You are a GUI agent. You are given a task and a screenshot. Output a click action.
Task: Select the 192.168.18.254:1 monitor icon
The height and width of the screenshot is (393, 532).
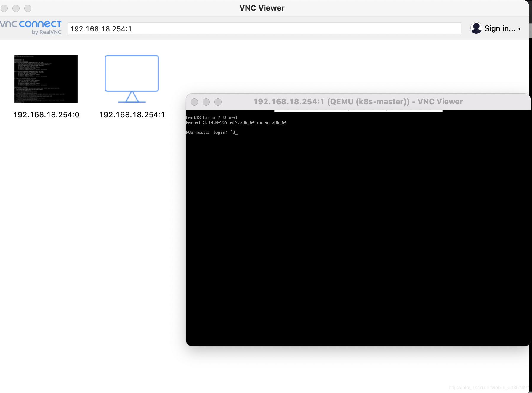click(x=132, y=79)
